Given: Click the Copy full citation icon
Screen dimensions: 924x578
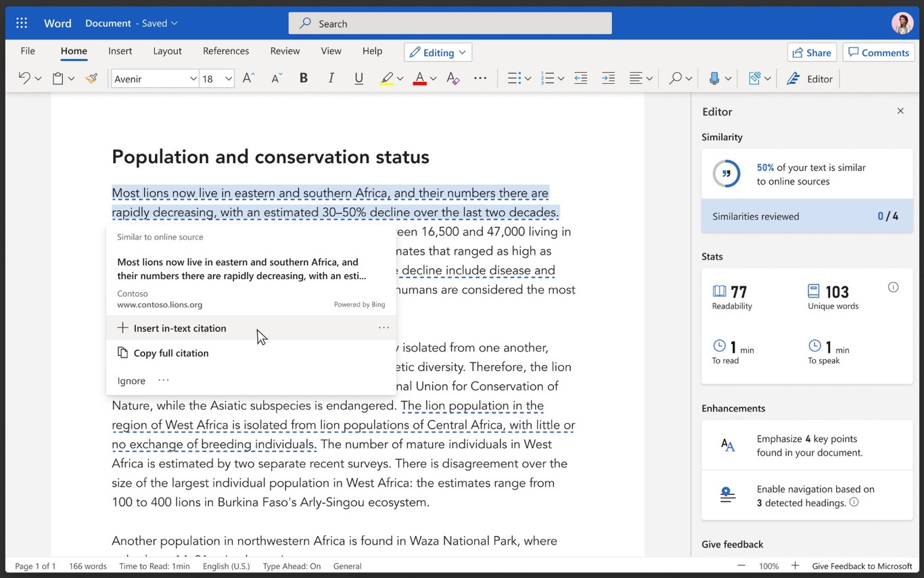Looking at the screenshot, I should (x=122, y=353).
